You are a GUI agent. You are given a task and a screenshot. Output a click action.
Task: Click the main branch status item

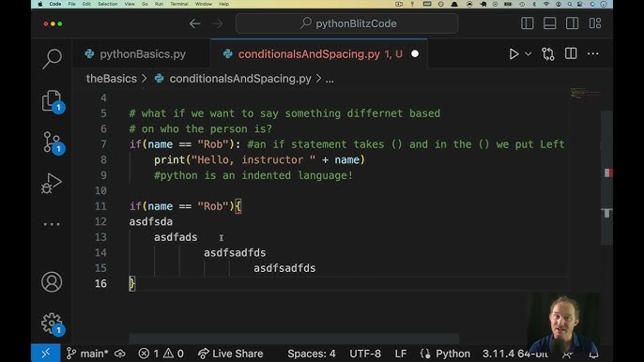click(87, 354)
